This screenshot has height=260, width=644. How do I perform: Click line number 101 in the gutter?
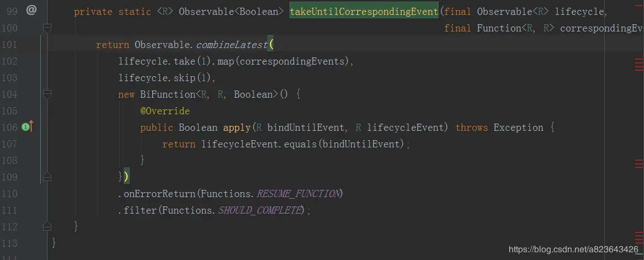tap(9, 44)
